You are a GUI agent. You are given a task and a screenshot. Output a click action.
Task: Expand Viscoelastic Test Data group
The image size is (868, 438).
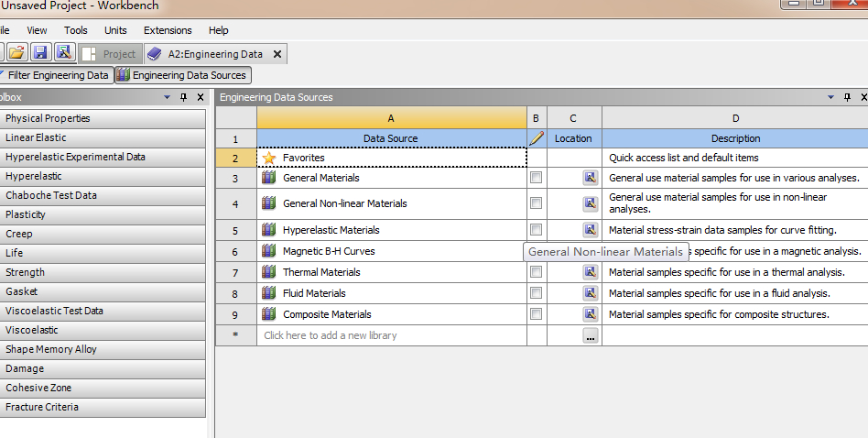click(103, 311)
